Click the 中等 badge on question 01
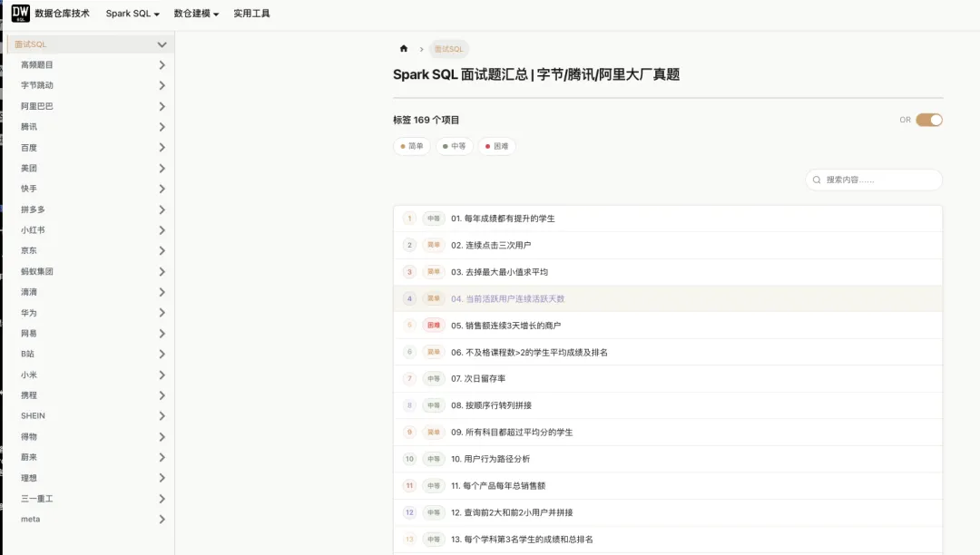Screen dimensions: 980x555 [x=433, y=219]
